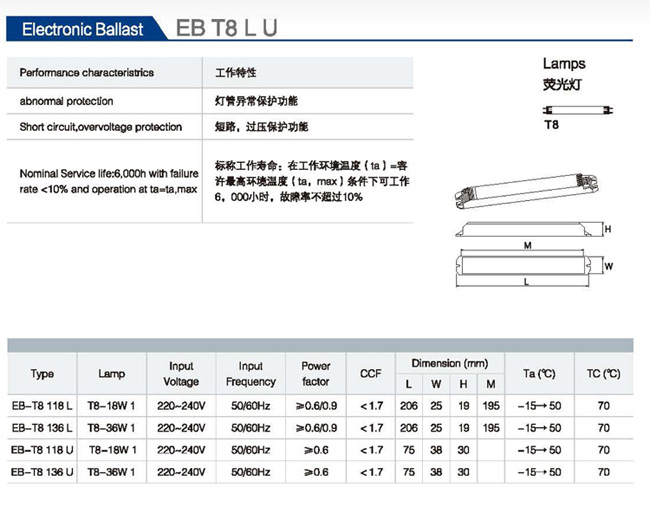Select the Performance characteristics header cell

pos(87,73)
